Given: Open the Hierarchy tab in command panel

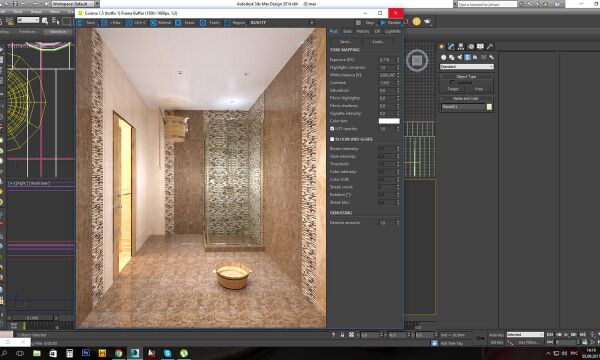Looking at the screenshot, I should point(461,46).
